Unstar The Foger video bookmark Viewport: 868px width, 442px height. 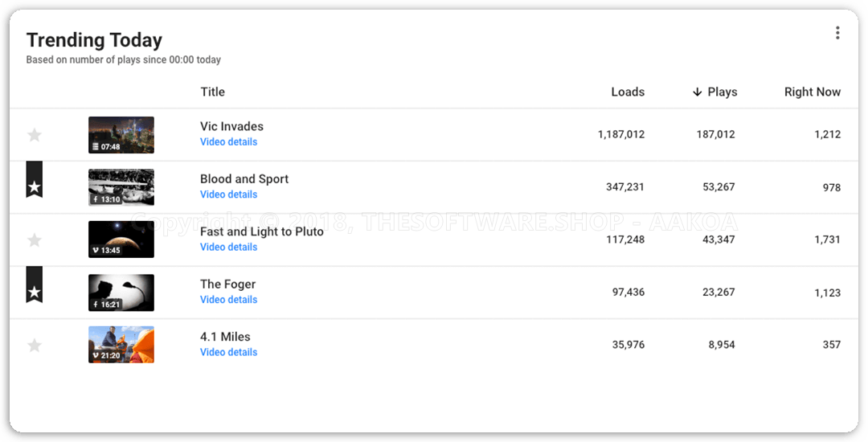(x=35, y=292)
